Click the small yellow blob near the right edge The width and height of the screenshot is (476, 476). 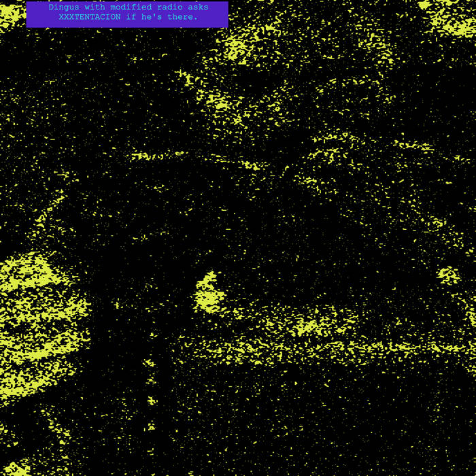pos(447,275)
